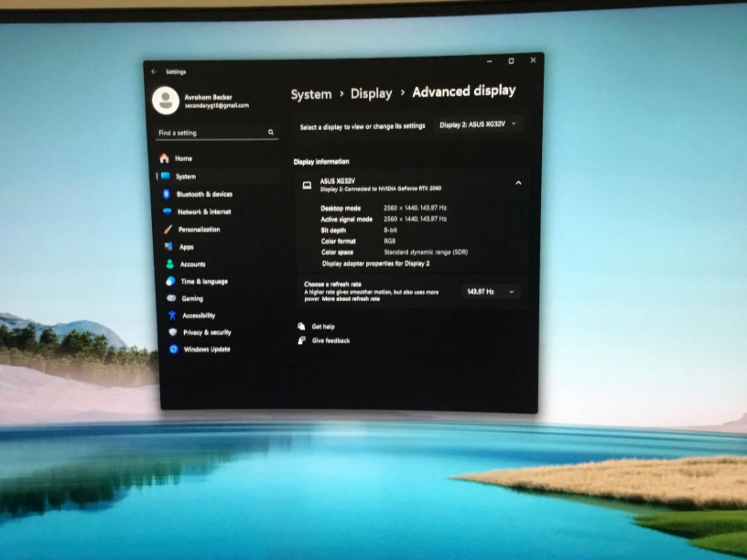The height and width of the screenshot is (560, 747).
Task: Maximize the Settings window
Action: (511, 61)
